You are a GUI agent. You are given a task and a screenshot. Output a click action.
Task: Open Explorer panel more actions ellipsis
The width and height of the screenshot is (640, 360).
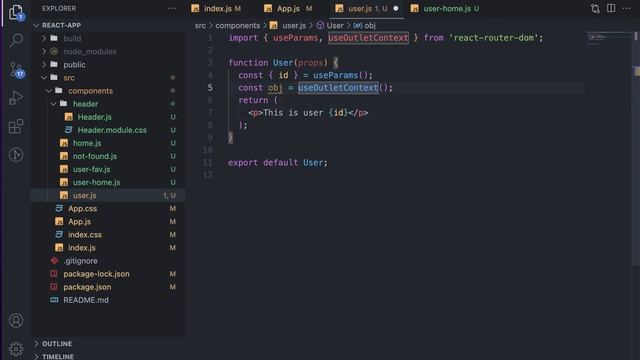tap(171, 9)
